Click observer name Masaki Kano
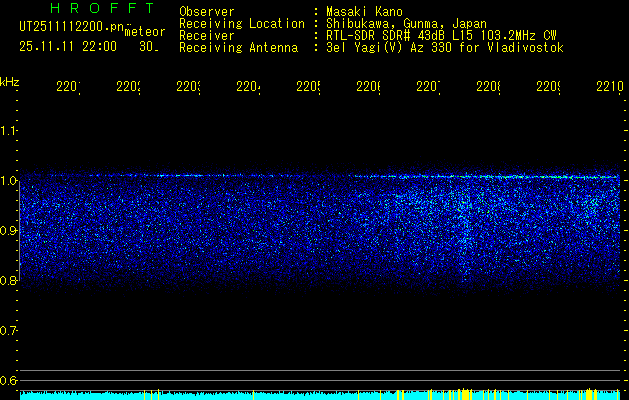 coord(364,12)
